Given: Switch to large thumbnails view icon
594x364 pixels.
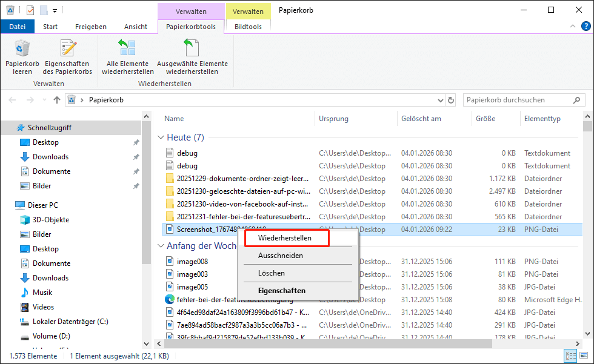Looking at the screenshot, I should pyautogui.click(x=582, y=356).
